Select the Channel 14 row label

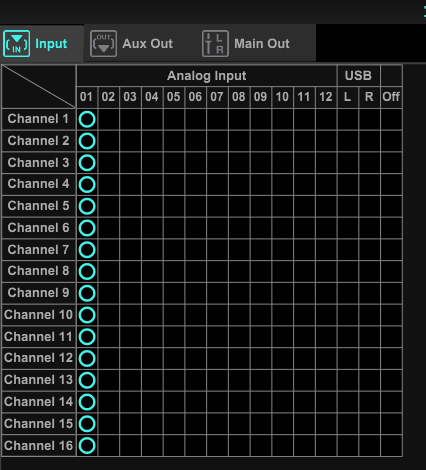(x=39, y=402)
